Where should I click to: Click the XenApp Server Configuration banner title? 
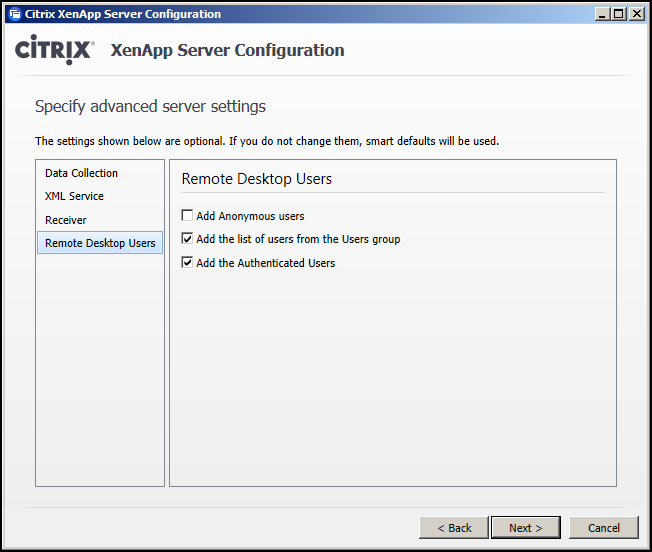coord(227,51)
